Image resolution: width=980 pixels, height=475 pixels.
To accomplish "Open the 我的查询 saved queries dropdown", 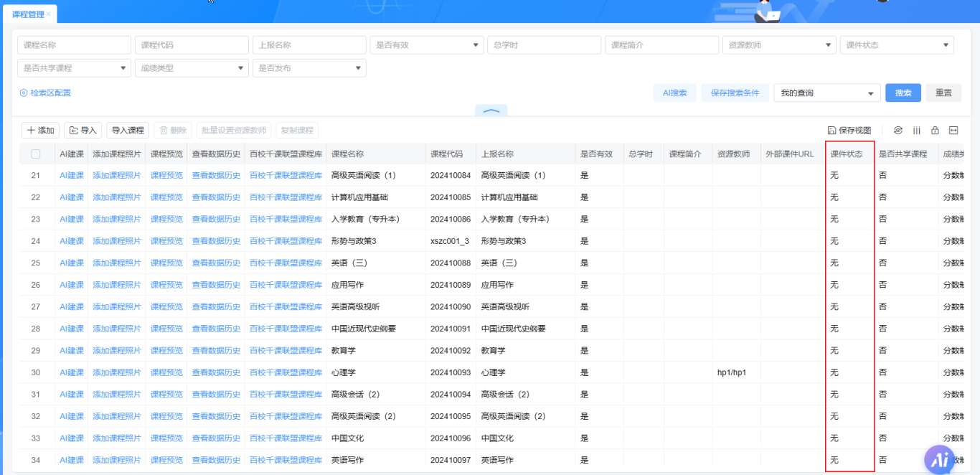I will [826, 93].
